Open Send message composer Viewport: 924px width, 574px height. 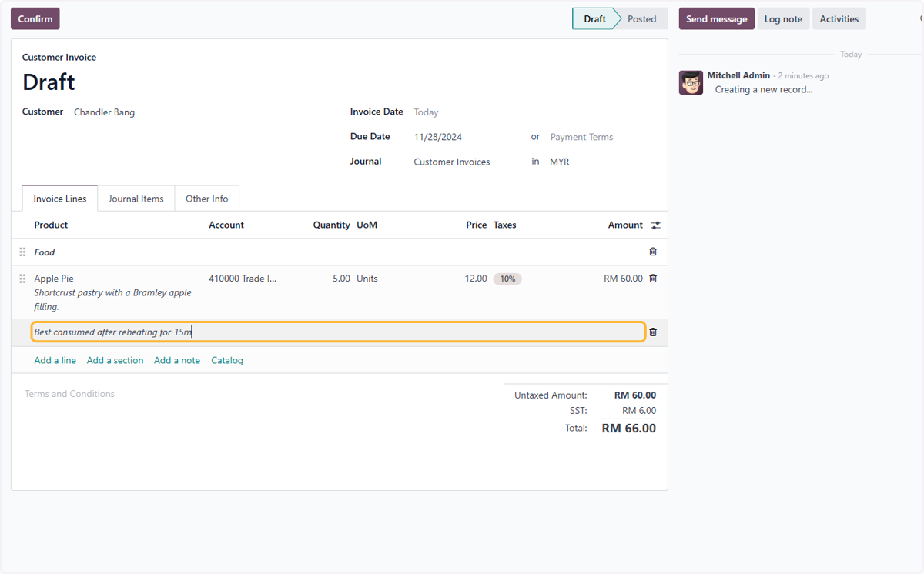coord(716,18)
